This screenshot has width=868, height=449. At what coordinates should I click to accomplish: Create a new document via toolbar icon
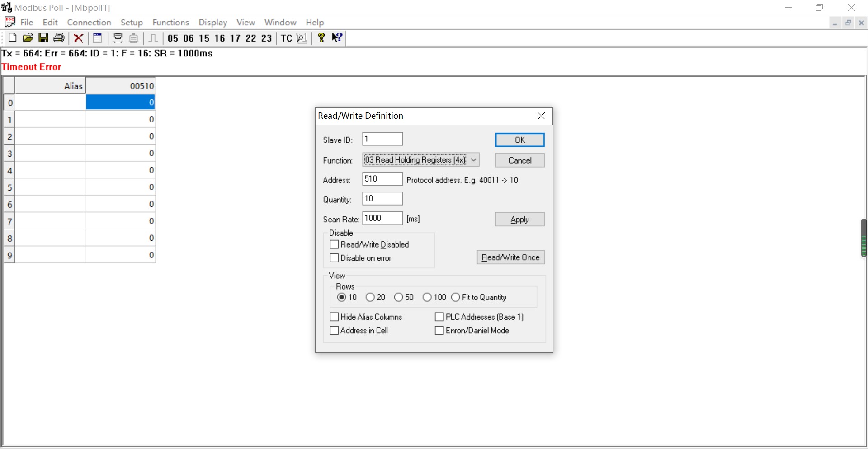[12, 38]
